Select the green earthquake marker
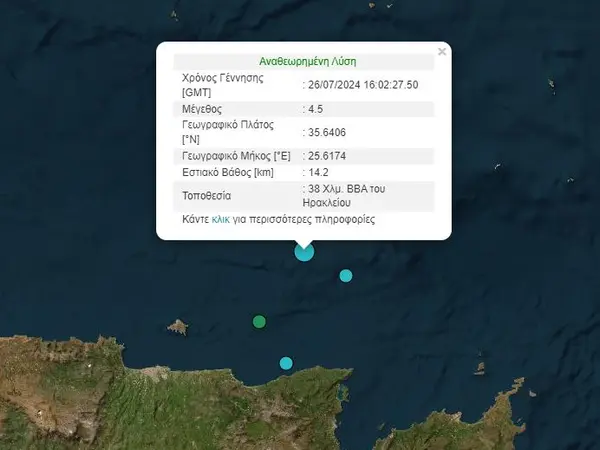600x450 pixels. pyautogui.click(x=259, y=321)
